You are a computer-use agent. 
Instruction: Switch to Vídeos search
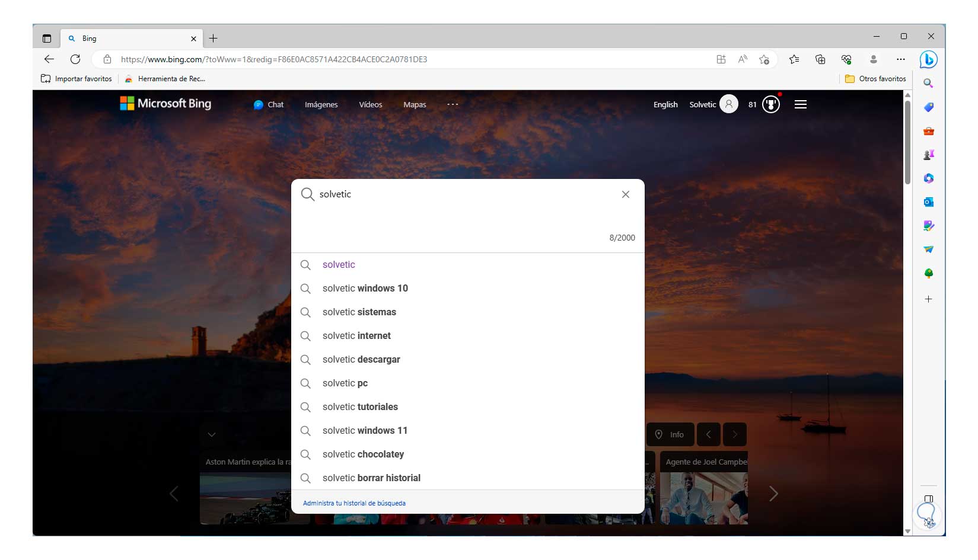(371, 105)
